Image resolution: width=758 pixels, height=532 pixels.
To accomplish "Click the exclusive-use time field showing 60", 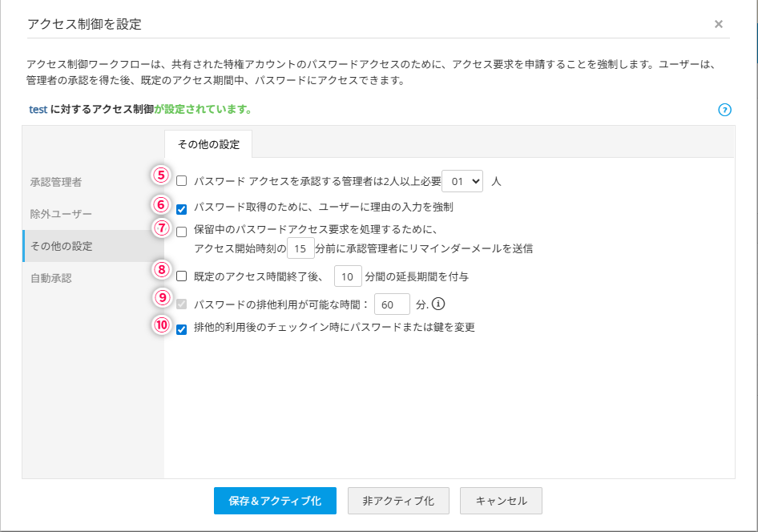I will 392,304.
